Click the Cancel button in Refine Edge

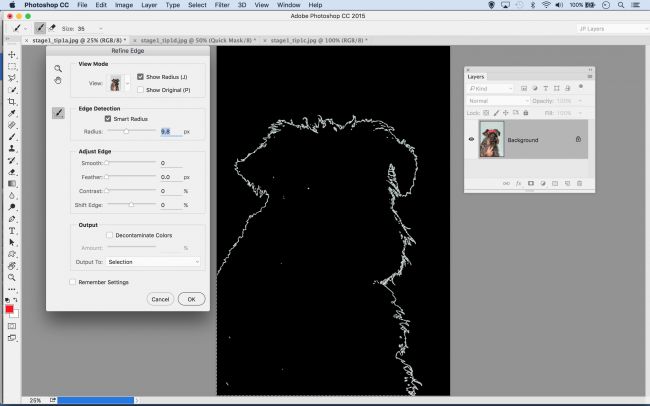(x=159, y=299)
